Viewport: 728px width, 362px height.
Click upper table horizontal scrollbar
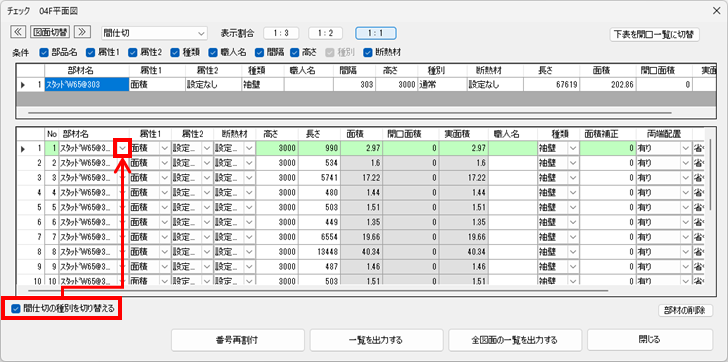tap(349, 113)
